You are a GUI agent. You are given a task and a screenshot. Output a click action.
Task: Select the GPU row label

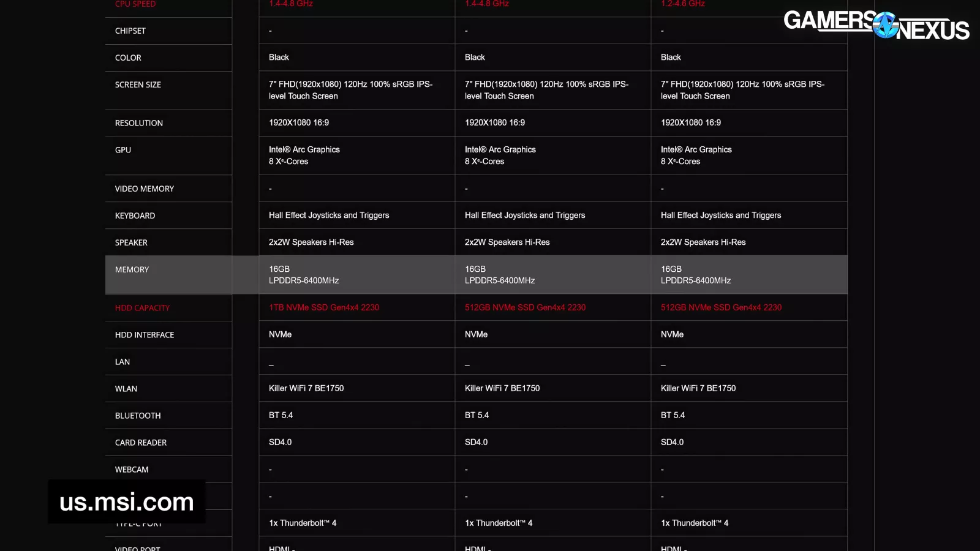pyautogui.click(x=123, y=150)
